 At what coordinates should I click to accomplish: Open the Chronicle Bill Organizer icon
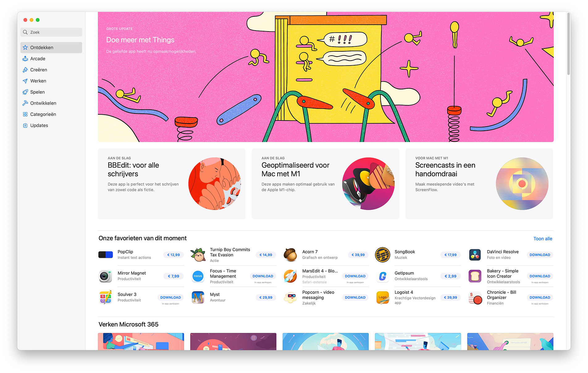(475, 298)
